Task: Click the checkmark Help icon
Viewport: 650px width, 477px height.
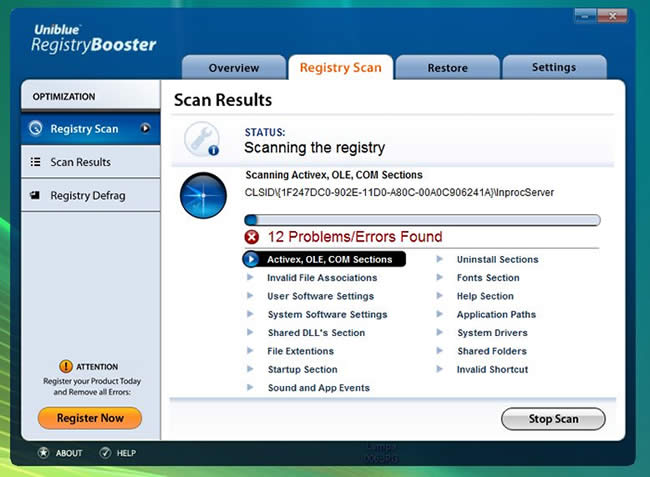Action: click(x=105, y=453)
